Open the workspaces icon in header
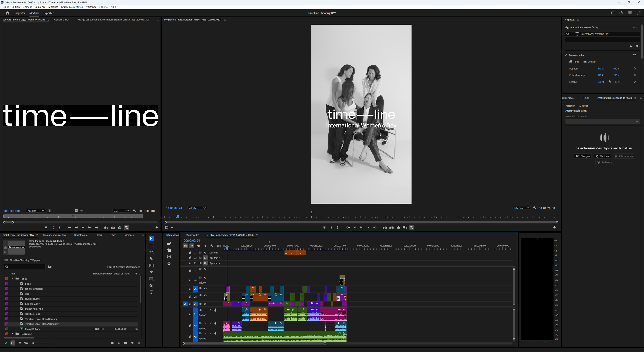The image size is (644, 352). coord(613,13)
